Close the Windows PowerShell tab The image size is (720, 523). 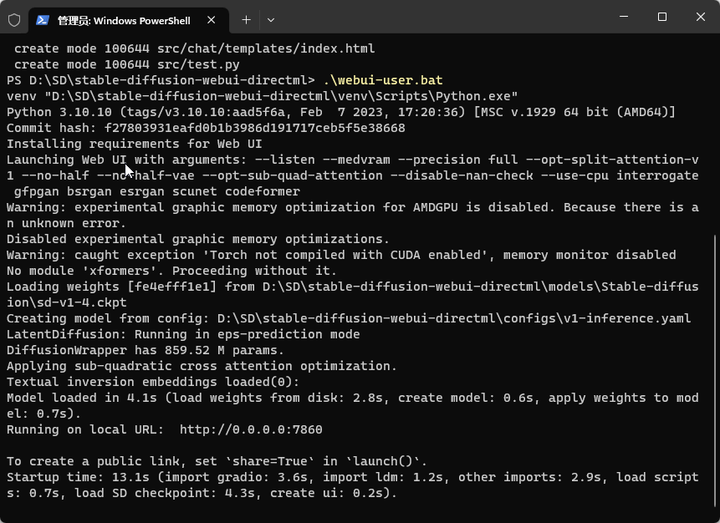(211, 20)
